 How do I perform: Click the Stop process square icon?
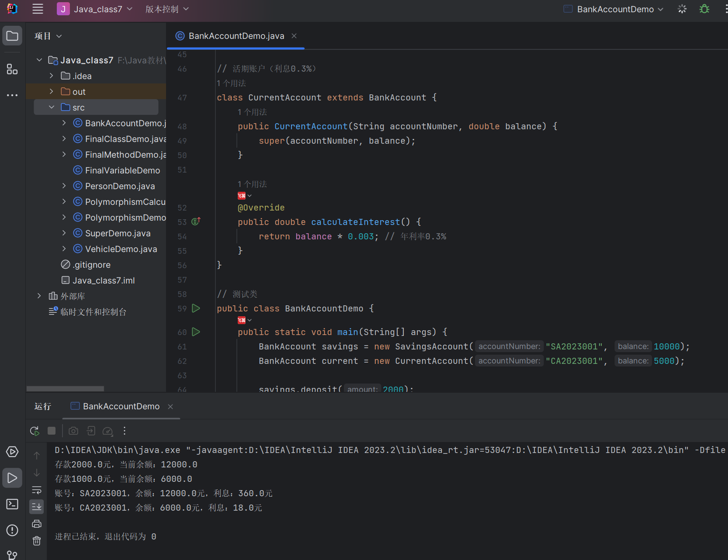[52, 431]
